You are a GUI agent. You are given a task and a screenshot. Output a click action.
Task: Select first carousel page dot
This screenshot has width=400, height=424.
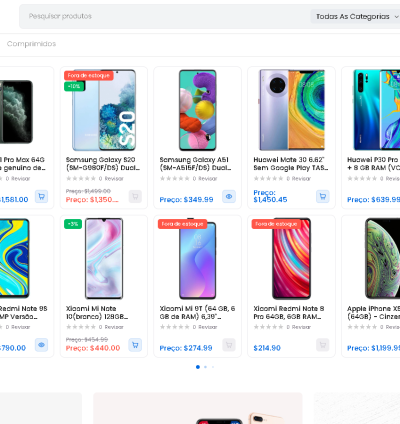pos(198,367)
